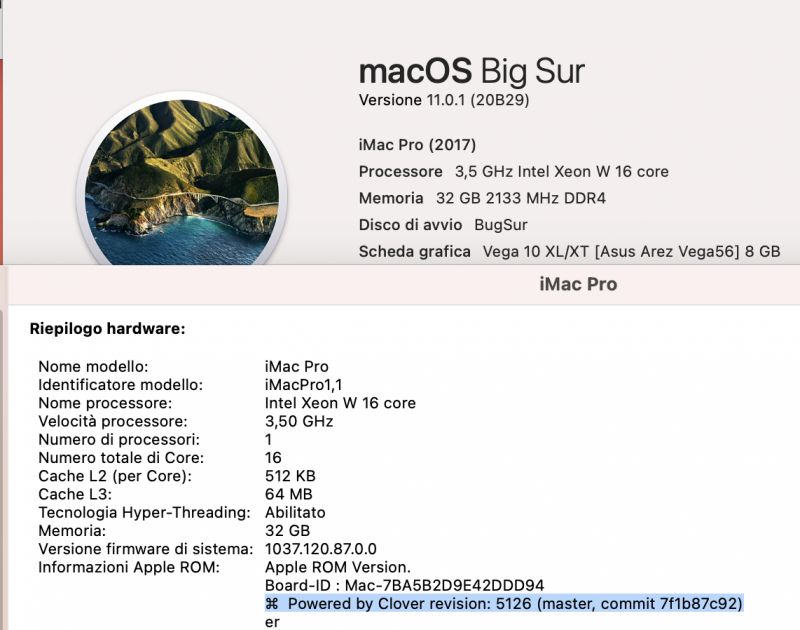
Task: Click model identifier iMacPro1,1
Action: tap(304, 385)
